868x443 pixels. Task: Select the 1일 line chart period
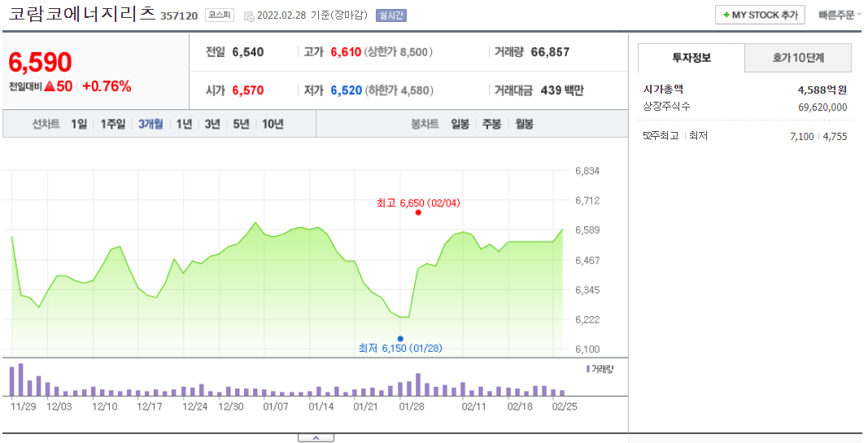pos(79,124)
